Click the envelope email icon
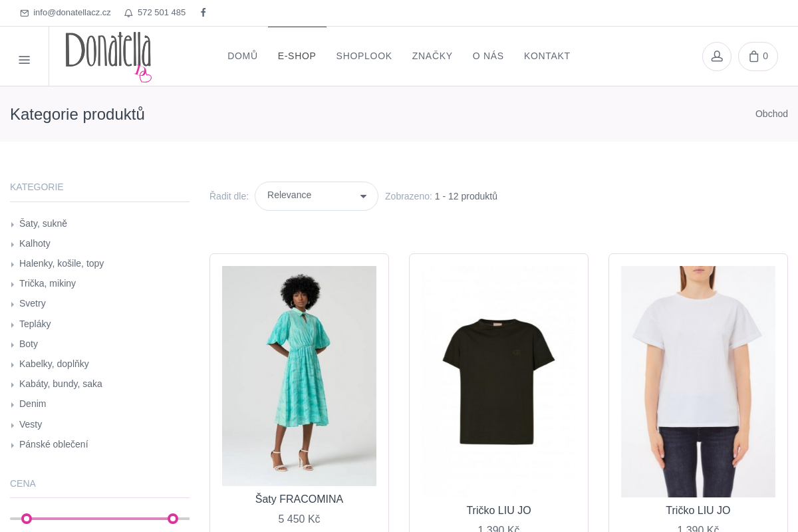798x532 pixels. [25, 13]
